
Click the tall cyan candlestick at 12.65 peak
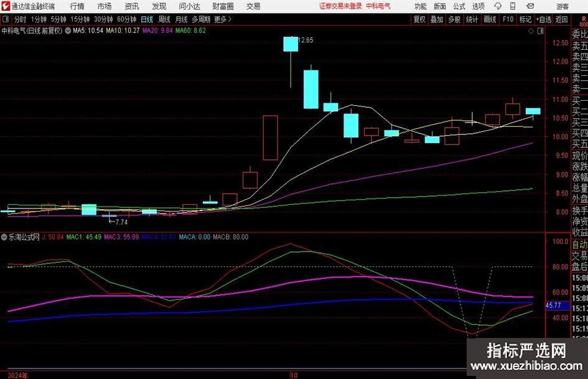291,44
